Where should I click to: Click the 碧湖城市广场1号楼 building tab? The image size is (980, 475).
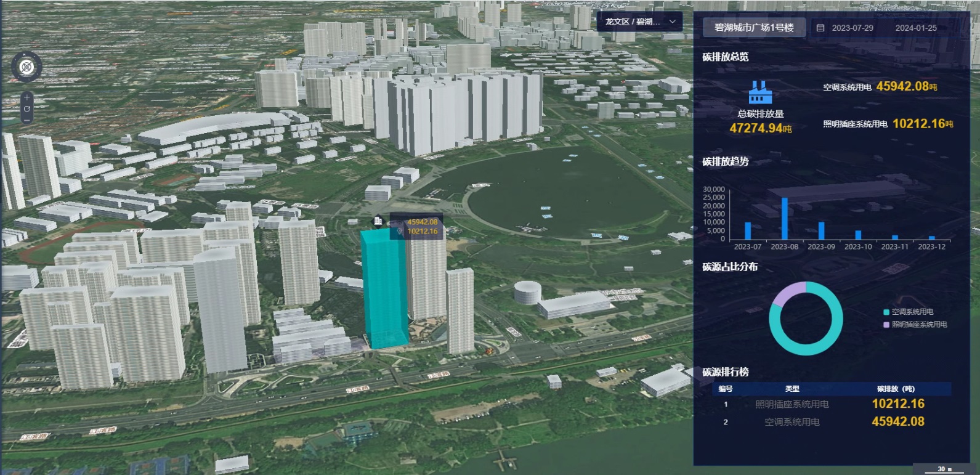pyautogui.click(x=754, y=28)
